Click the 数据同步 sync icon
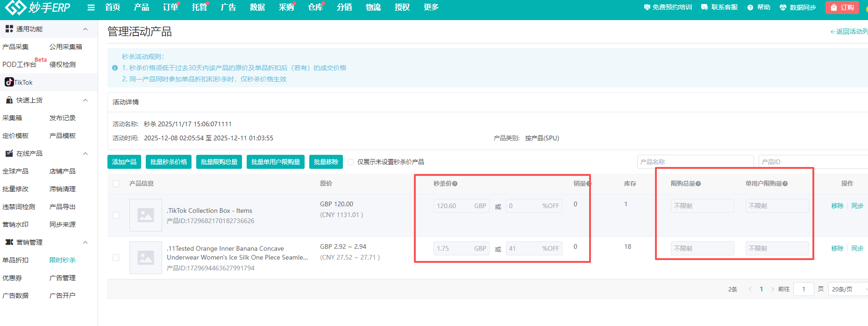The image size is (868, 326). (x=783, y=7)
